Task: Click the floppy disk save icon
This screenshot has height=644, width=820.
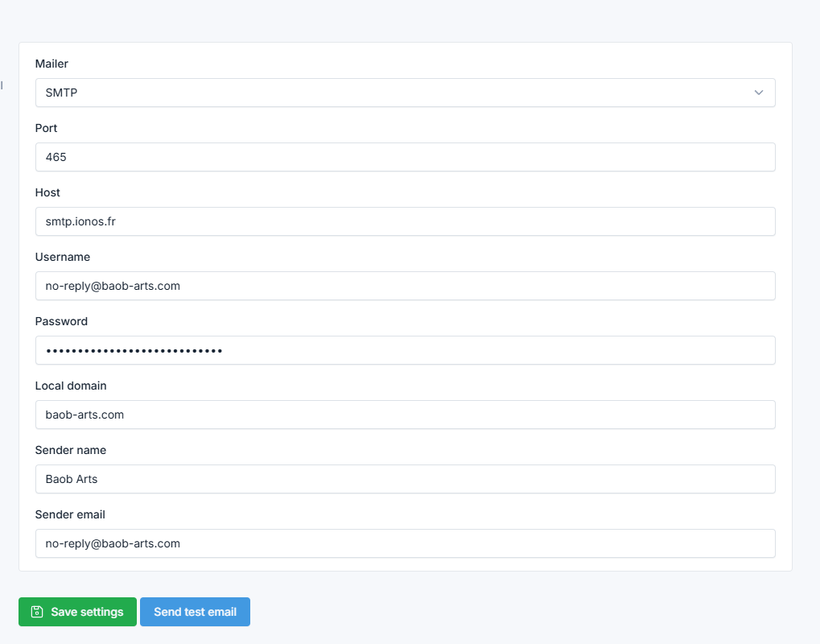Action: click(x=36, y=612)
